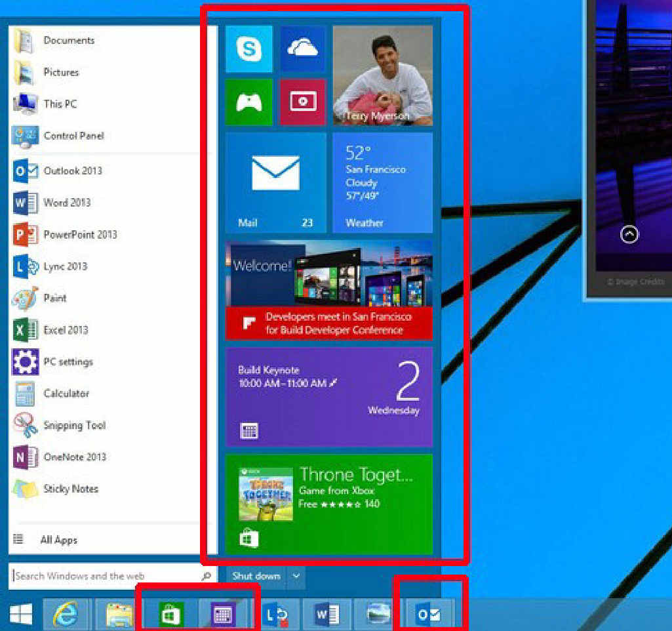Open Word from the taskbar
Screen dimensions: 672x631
coord(326,615)
